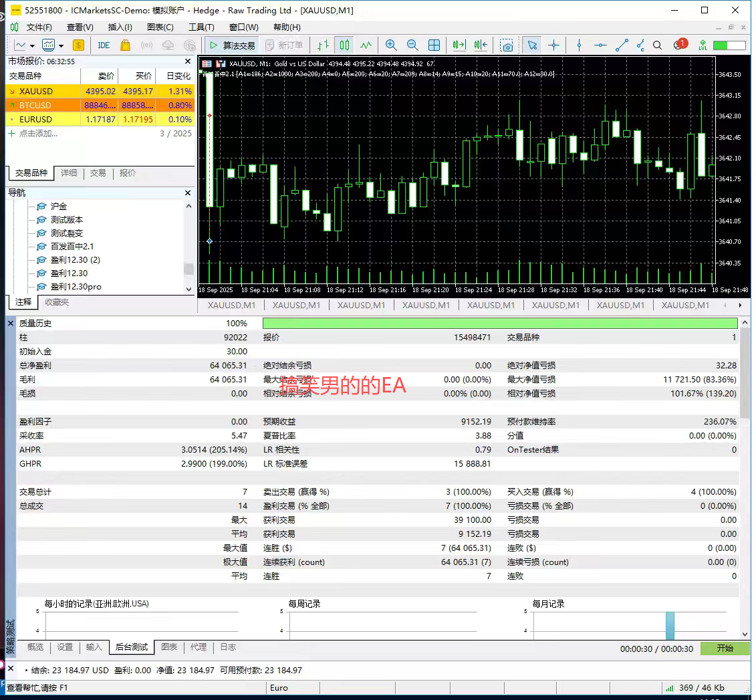Switch to the 图表 tab in tester
This screenshot has height=700, width=756.
pyautogui.click(x=169, y=647)
